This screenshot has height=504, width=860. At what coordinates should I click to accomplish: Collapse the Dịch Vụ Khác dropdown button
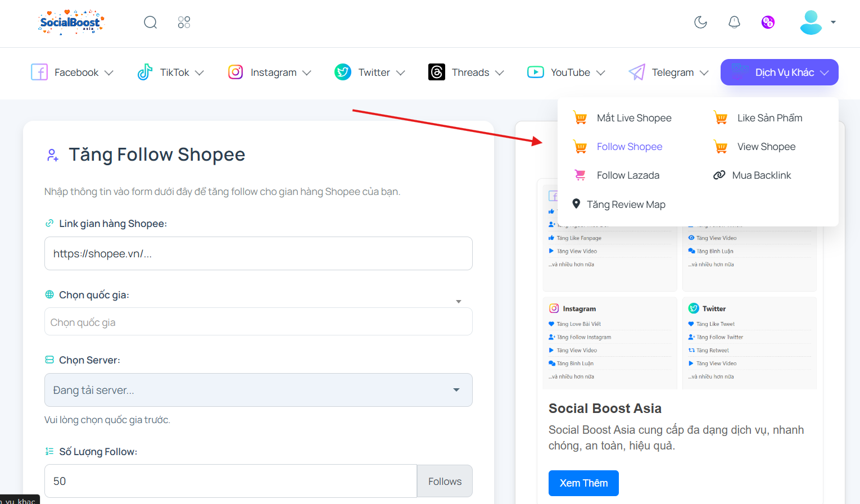point(780,72)
